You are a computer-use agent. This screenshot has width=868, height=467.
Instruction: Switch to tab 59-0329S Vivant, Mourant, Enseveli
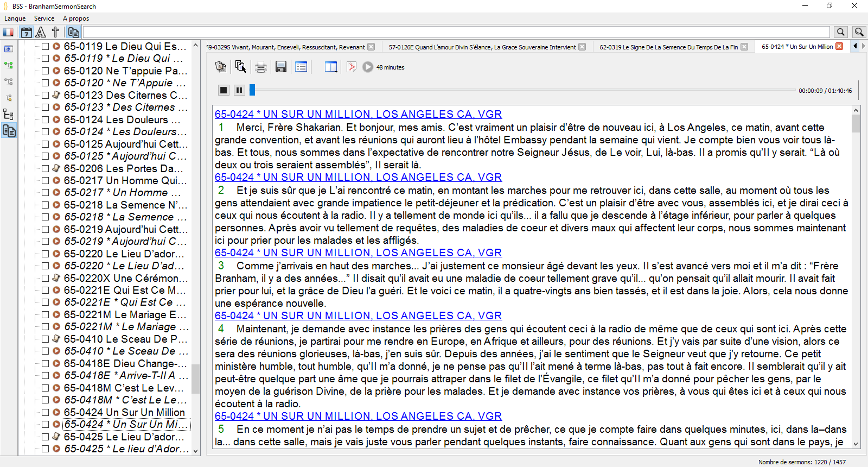click(x=285, y=47)
